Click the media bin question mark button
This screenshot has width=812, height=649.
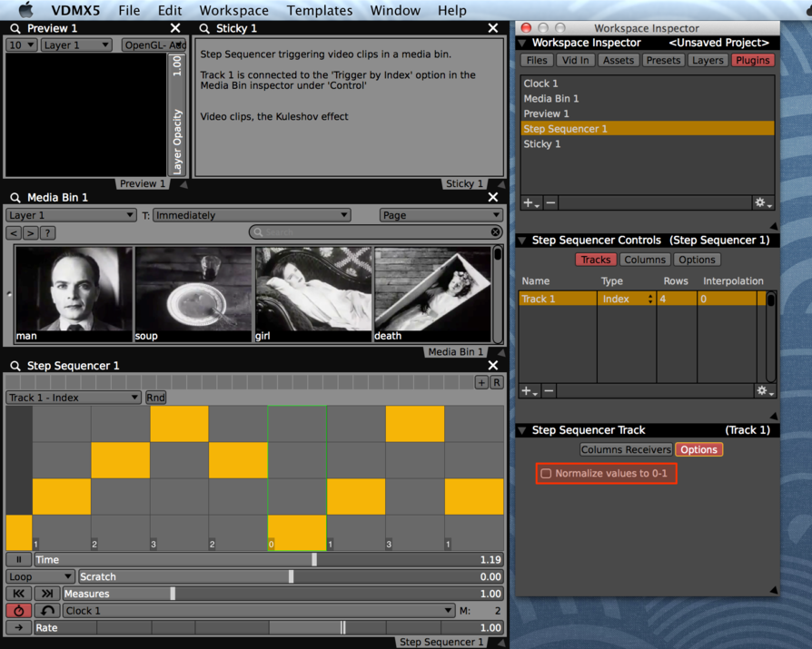47,233
